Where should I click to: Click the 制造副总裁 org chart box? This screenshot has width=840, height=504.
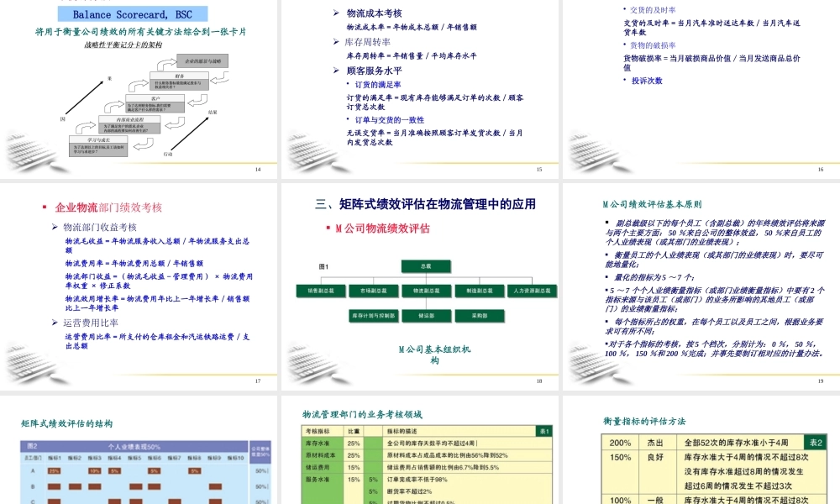pos(479,291)
